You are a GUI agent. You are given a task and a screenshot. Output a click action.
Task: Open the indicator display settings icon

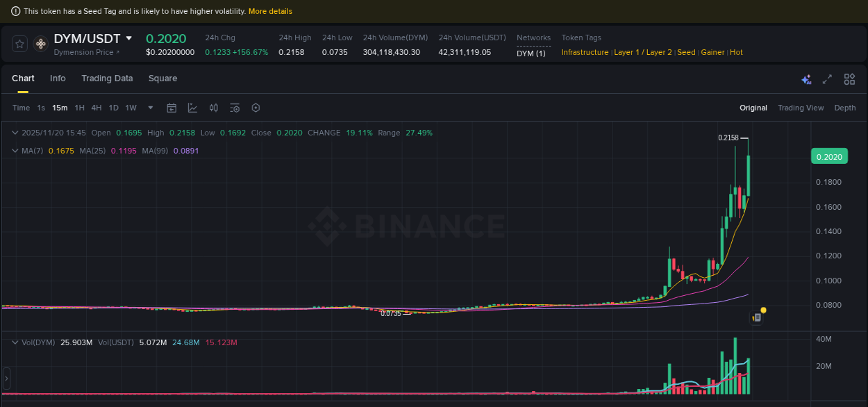point(235,108)
